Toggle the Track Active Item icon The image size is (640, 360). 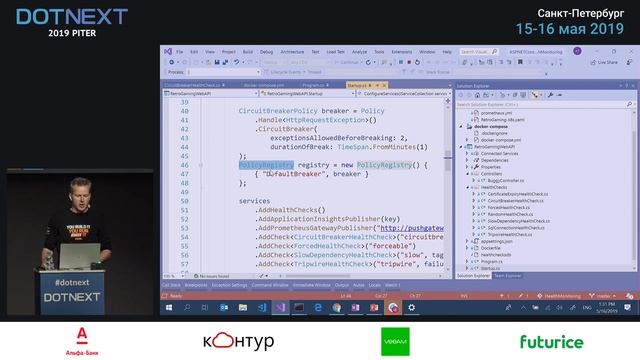pyautogui.click(x=535, y=95)
